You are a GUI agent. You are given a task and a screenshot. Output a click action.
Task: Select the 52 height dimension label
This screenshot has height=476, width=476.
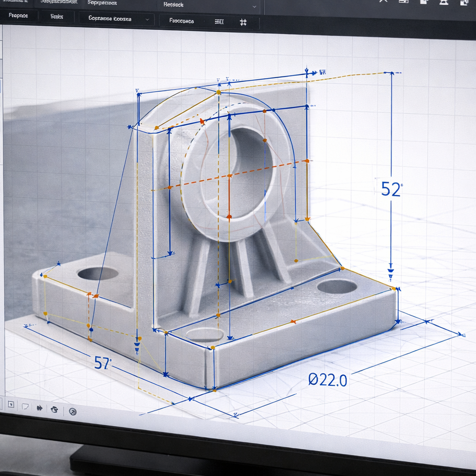tap(390, 189)
